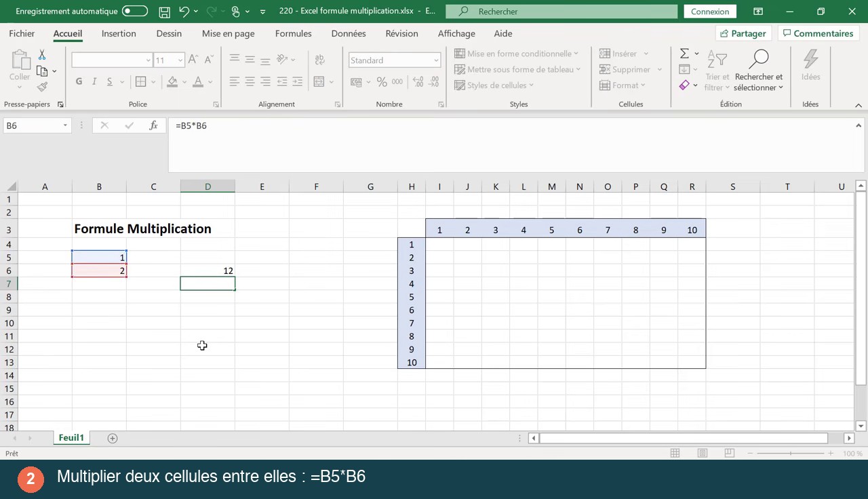Click the Partager button
The height and width of the screenshot is (499, 868).
[743, 33]
